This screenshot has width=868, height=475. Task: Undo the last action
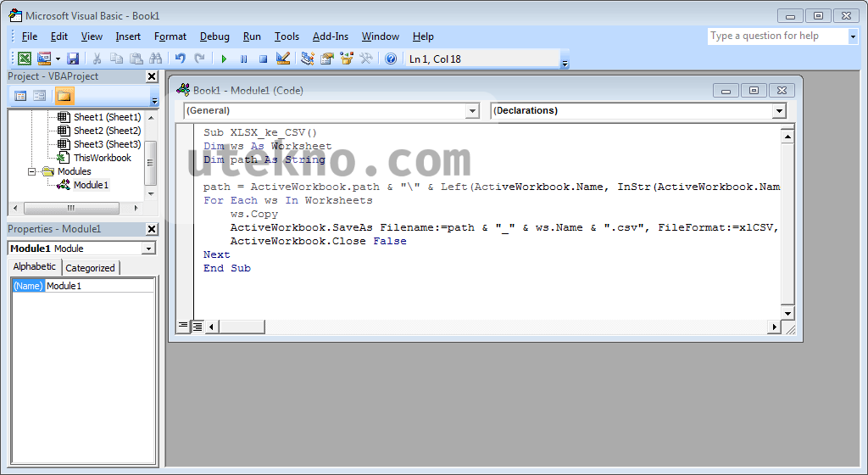180,59
